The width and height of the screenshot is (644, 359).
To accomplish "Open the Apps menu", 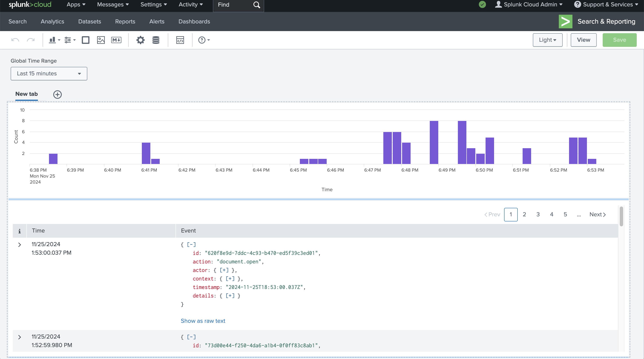I will (x=76, y=4).
